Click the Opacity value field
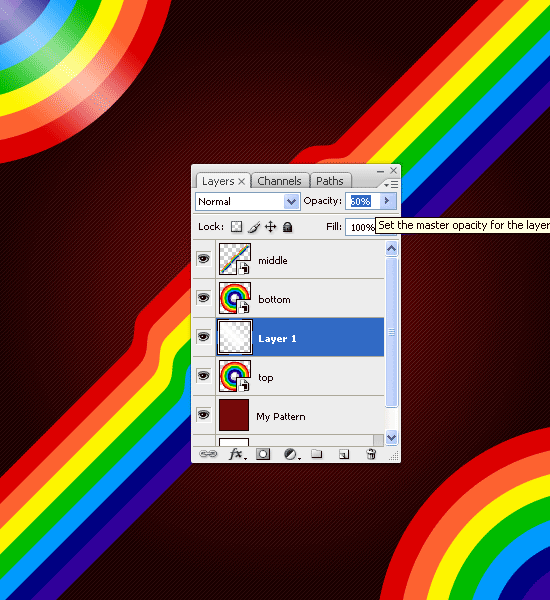 362,201
